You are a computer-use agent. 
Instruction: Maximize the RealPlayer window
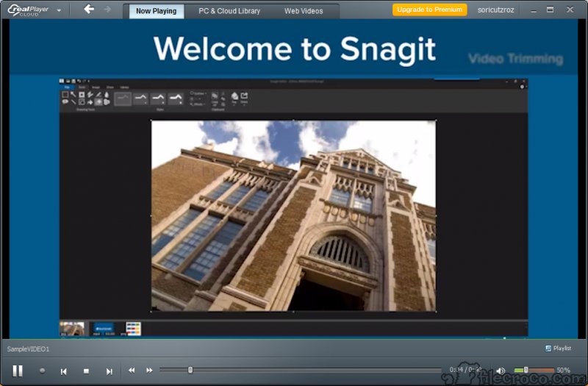(550, 10)
